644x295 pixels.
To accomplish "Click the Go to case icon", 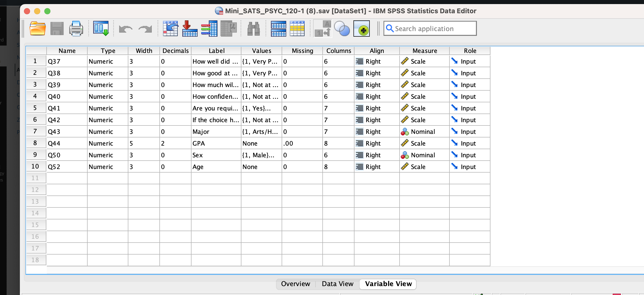I will tap(170, 29).
